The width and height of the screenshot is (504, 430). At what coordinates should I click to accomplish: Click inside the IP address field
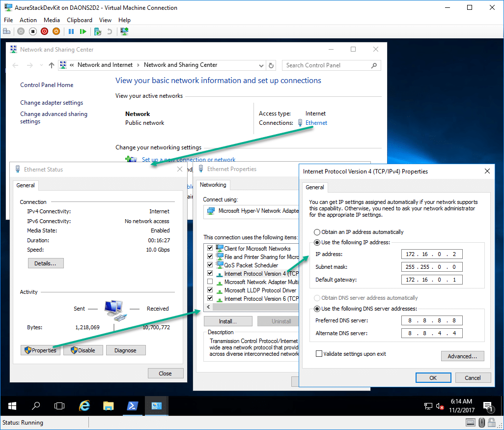click(432, 254)
